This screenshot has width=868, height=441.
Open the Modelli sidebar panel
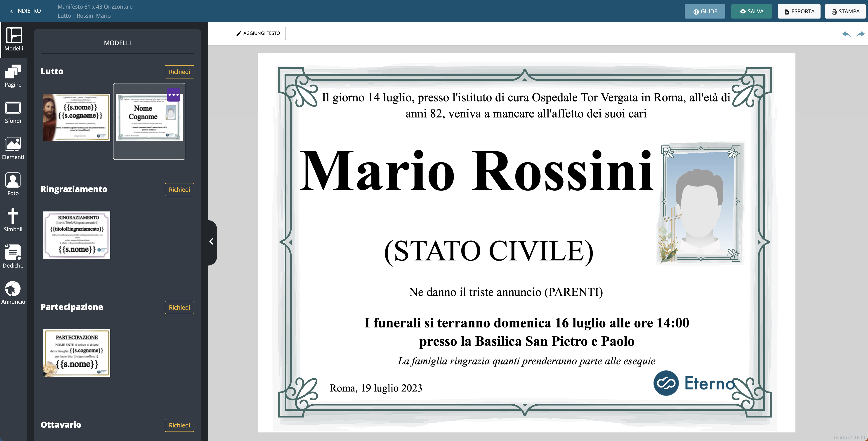pos(14,39)
